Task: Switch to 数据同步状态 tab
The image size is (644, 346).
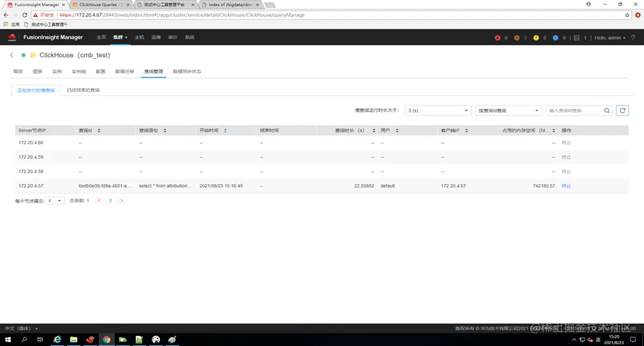Action: [187, 71]
